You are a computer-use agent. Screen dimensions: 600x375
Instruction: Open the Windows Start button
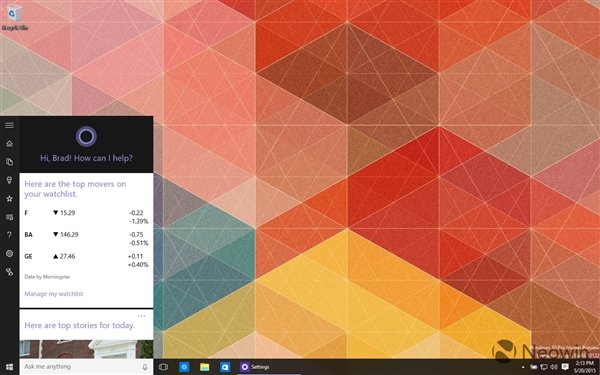10,367
